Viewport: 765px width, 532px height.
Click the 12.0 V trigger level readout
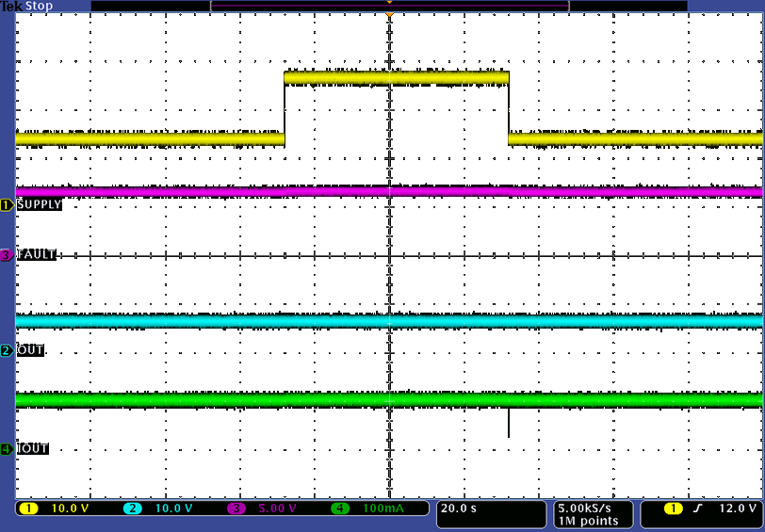click(738, 508)
